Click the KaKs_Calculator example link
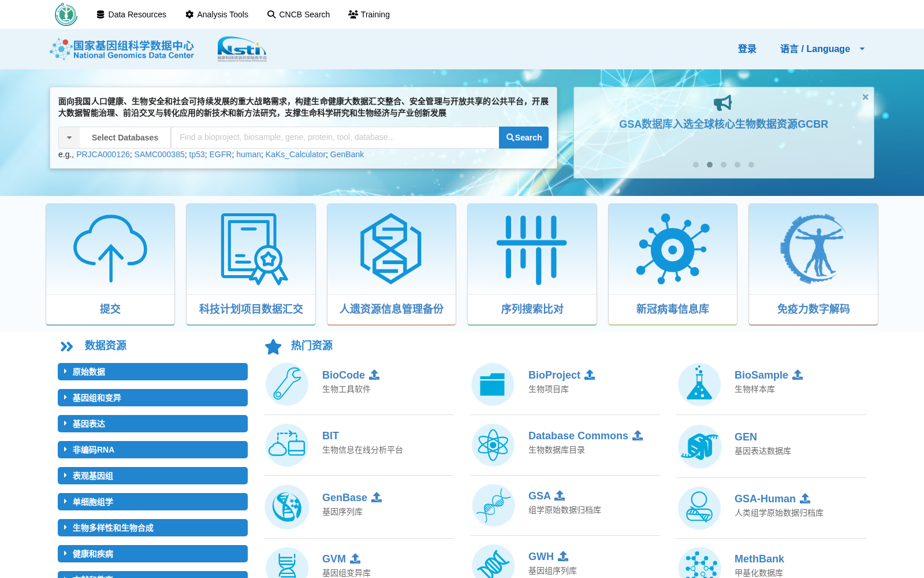The image size is (924, 578). point(296,154)
